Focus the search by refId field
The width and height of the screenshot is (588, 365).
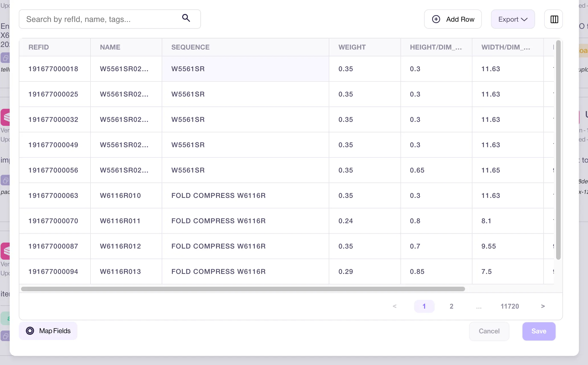(x=110, y=19)
